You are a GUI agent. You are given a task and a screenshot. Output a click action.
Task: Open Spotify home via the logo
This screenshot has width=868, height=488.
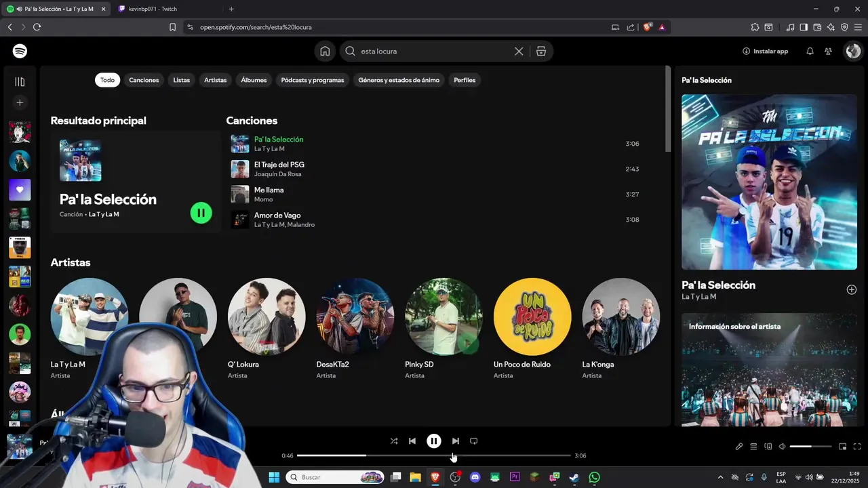coord(20,52)
